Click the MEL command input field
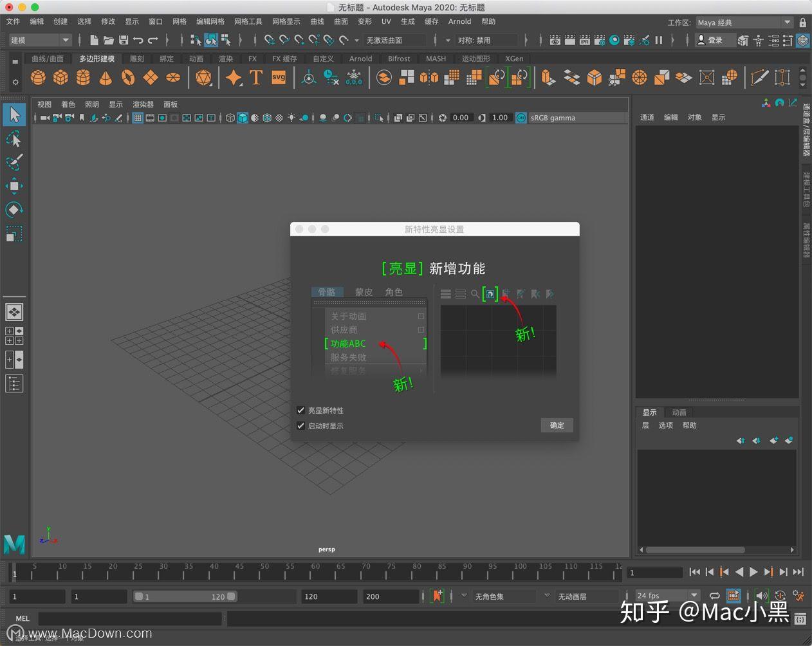This screenshot has height=646, width=812. point(130,618)
